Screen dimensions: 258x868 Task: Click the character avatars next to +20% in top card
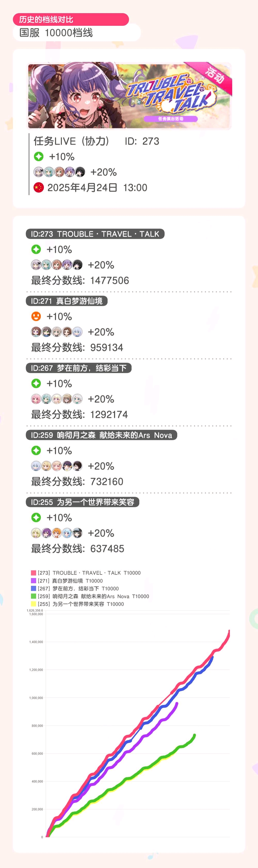pyautogui.click(x=59, y=172)
